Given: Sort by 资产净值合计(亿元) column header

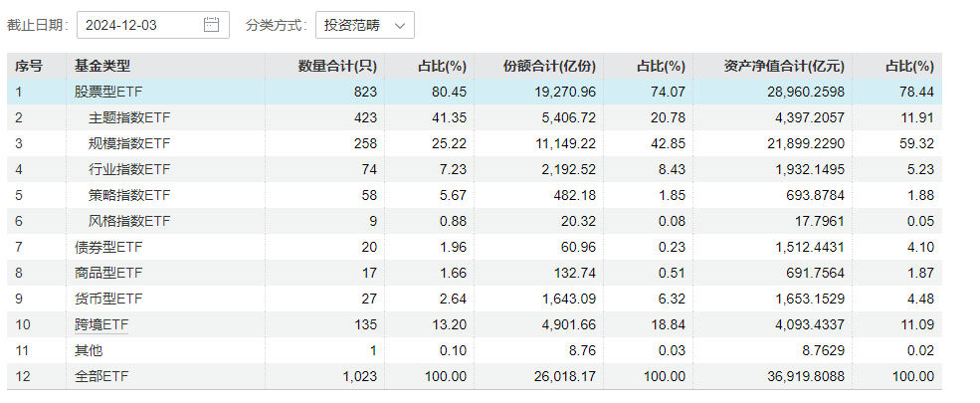Looking at the screenshot, I should (784, 67).
